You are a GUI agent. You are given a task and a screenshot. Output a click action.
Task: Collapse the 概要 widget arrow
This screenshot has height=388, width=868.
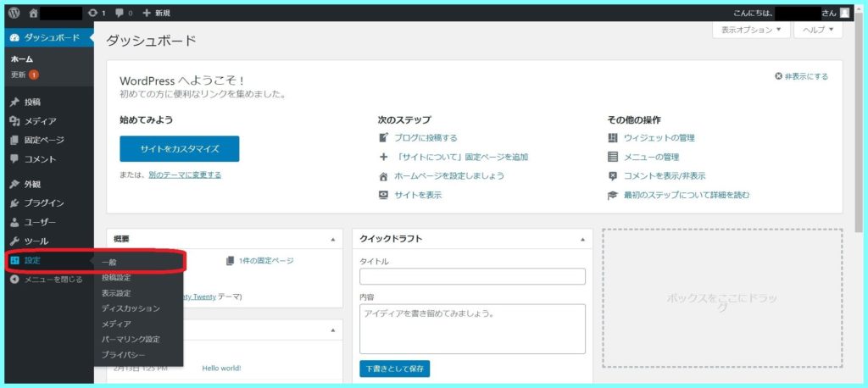332,240
